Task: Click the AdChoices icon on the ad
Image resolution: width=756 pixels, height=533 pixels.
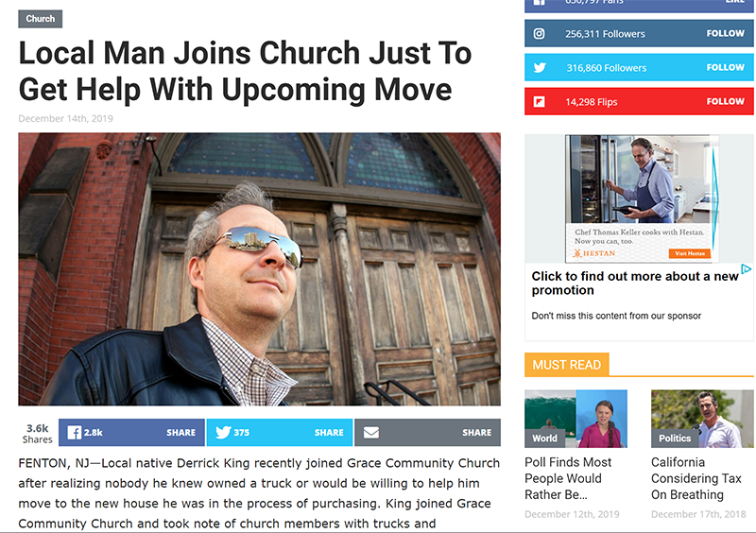Action: [x=746, y=268]
